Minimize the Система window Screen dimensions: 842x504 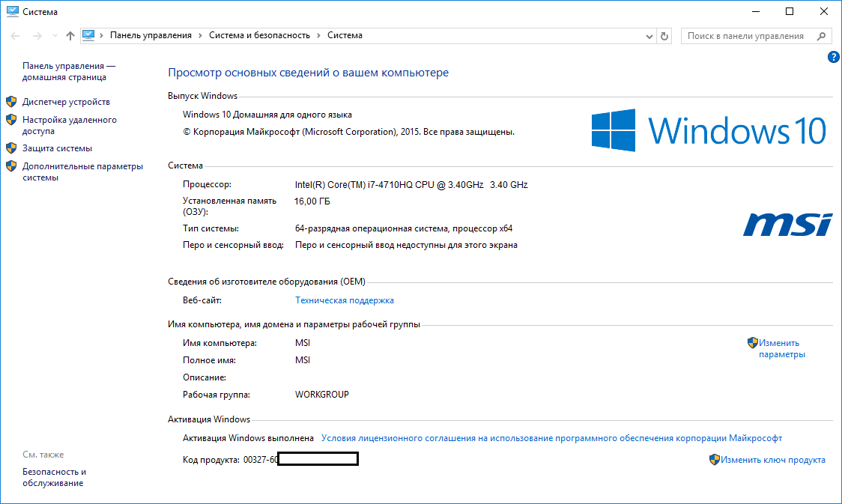(756, 11)
